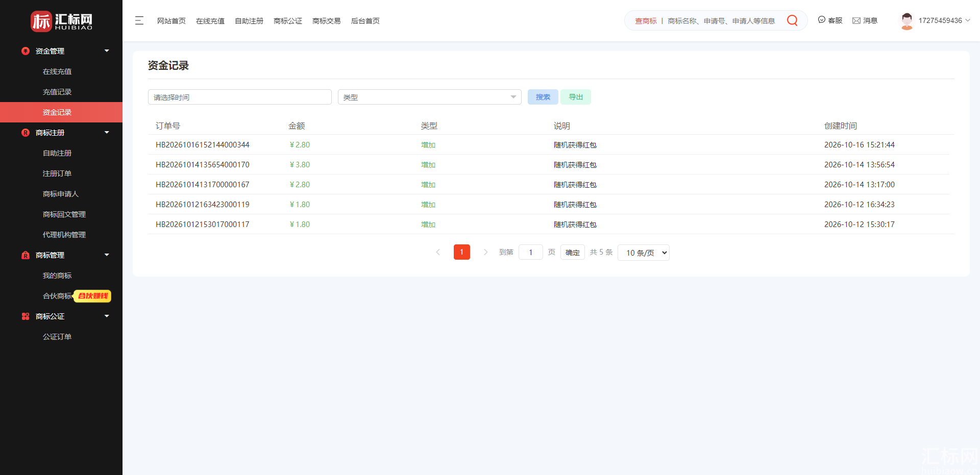Open 注册订单 in sidebar

[57, 173]
